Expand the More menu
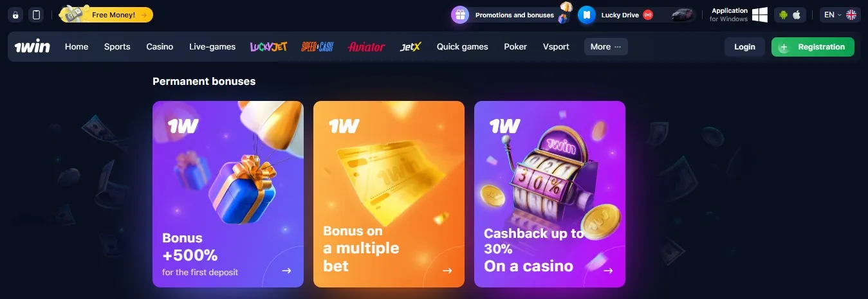The width and height of the screenshot is (868, 299). 606,47
